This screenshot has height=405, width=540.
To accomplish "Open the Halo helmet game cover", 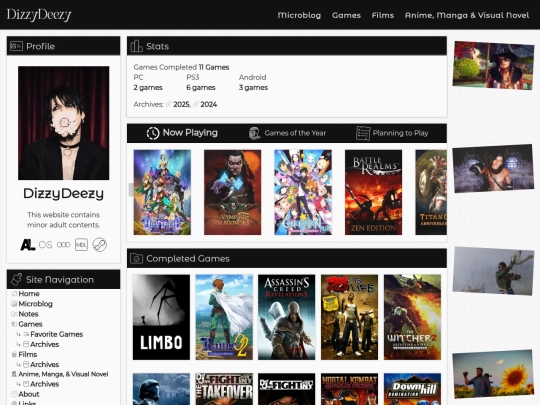I will (161, 389).
